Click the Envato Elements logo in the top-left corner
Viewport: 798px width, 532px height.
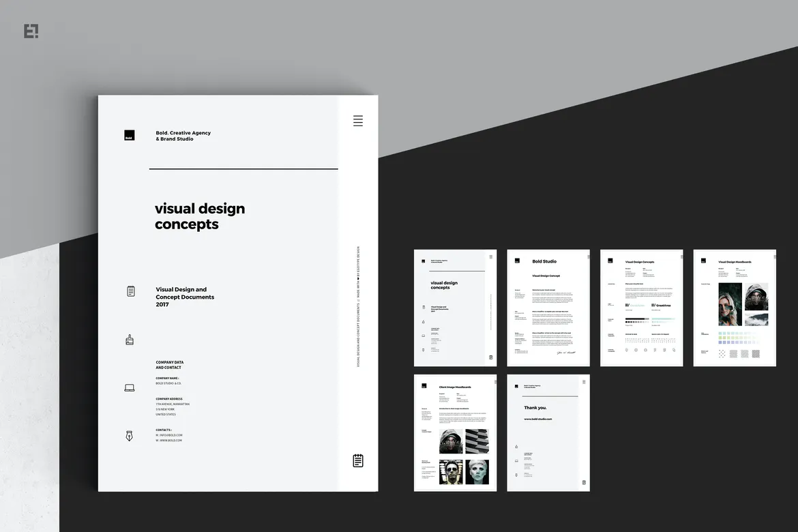pyautogui.click(x=30, y=30)
